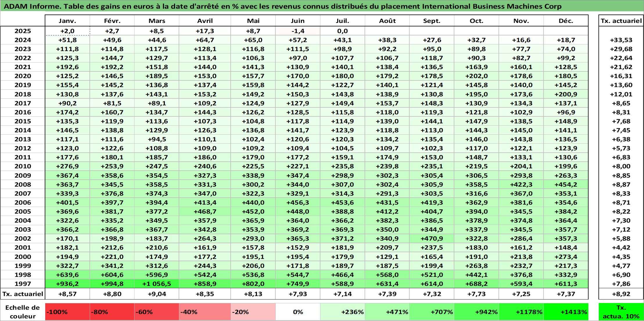Select the 2017 row label

tap(23, 103)
